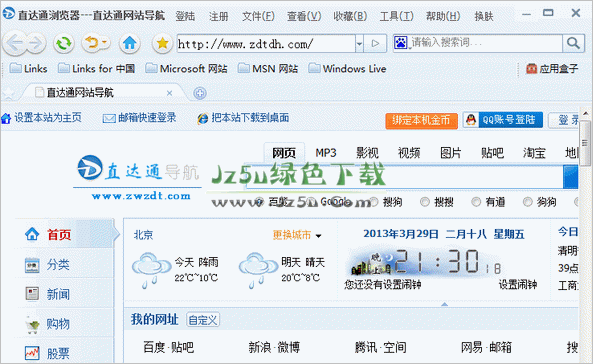This screenshot has width=593, height=364.
Task: Open the Links bookmarks folder
Action: 28,68
